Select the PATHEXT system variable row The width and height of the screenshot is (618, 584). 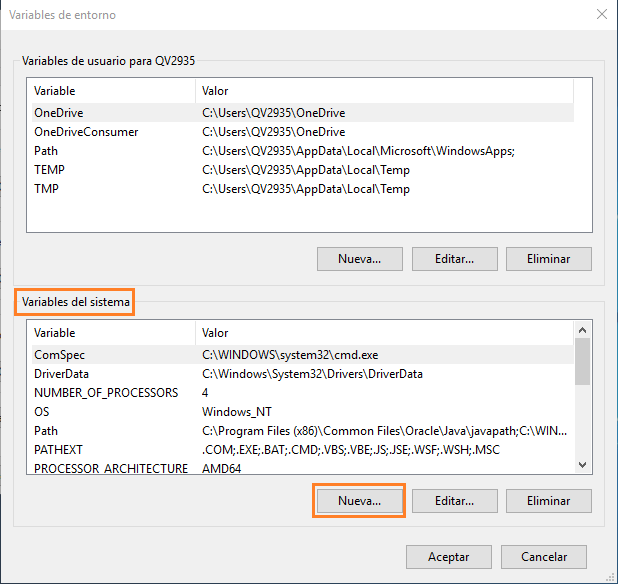coord(57,450)
